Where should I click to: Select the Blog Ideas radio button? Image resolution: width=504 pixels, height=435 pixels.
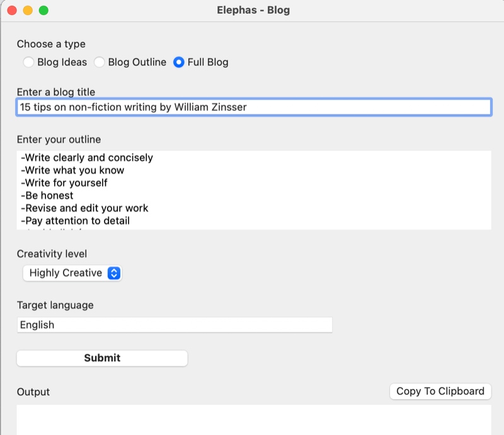pyautogui.click(x=28, y=62)
